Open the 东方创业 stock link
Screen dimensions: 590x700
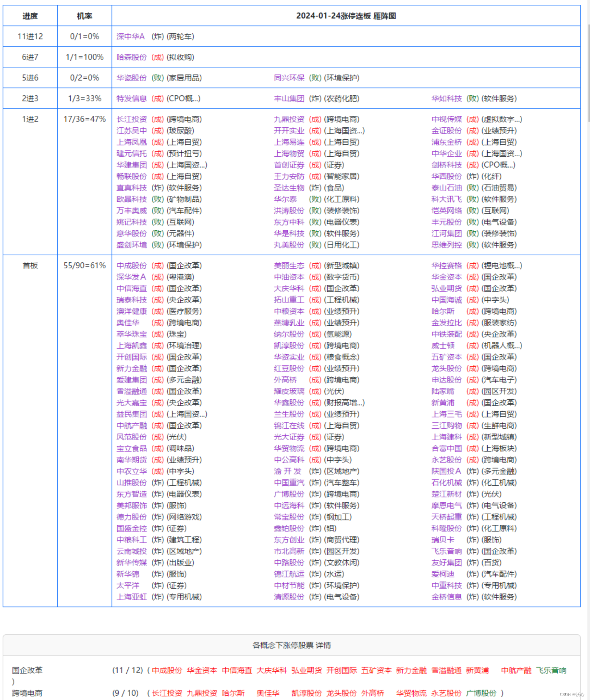click(x=289, y=540)
